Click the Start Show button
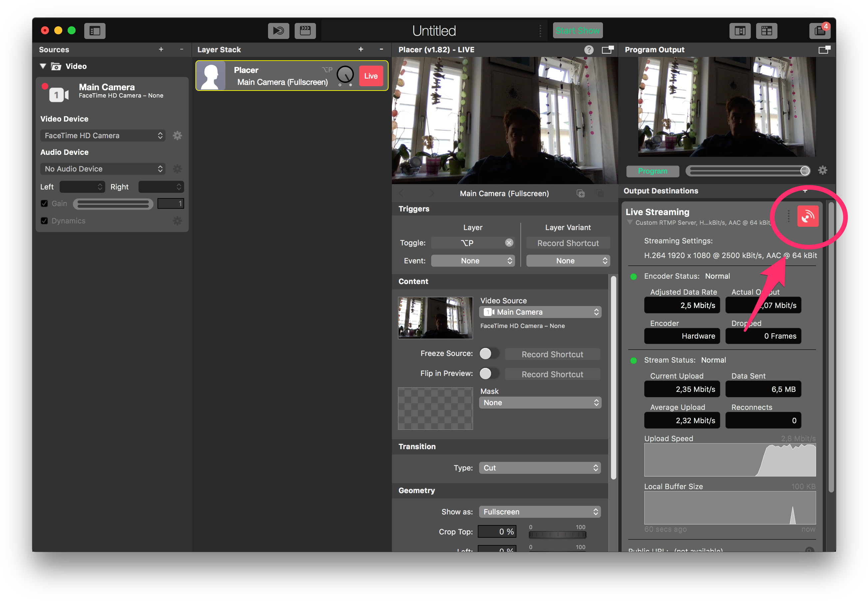This screenshot has width=868, height=601. (x=577, y=31)
